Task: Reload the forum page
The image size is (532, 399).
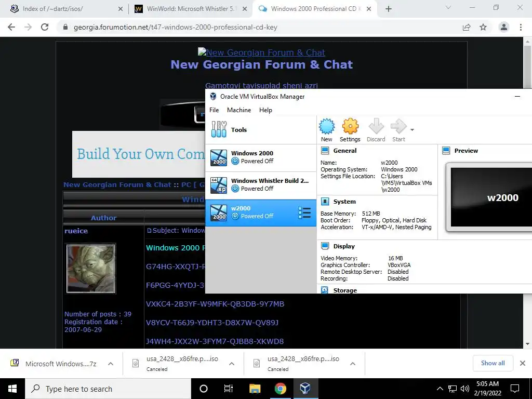Action: click(45, 27)
